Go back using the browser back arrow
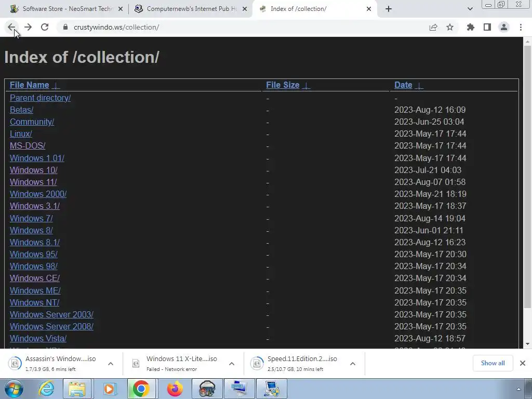532x399 pixels. [x=11, y=27]
